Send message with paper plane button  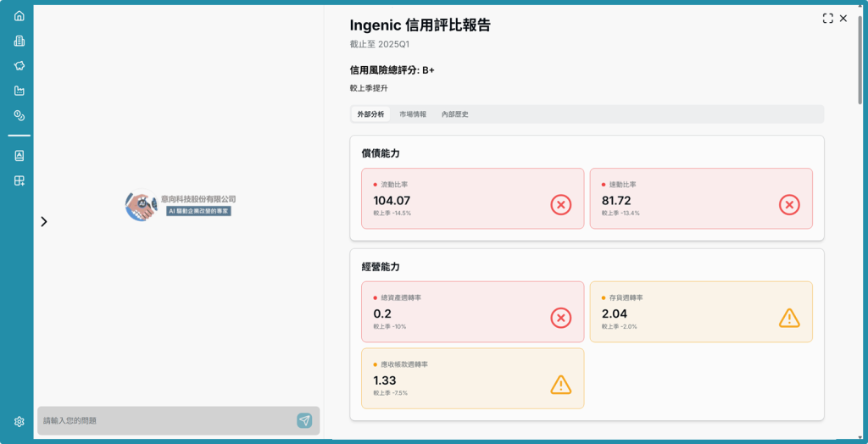tap(304, 420)
